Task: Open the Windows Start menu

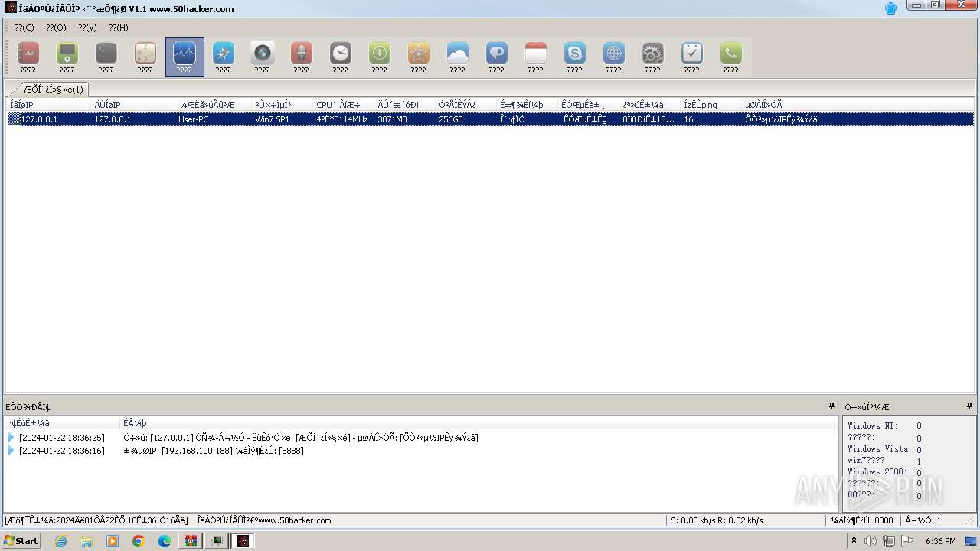Action: (21, 541)
